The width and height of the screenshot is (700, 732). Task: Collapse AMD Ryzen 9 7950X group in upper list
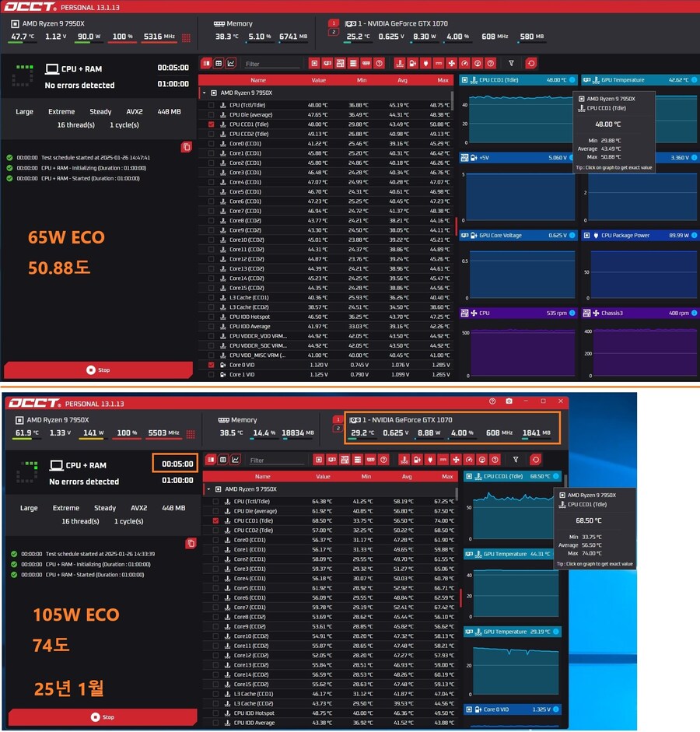(204, 93)
